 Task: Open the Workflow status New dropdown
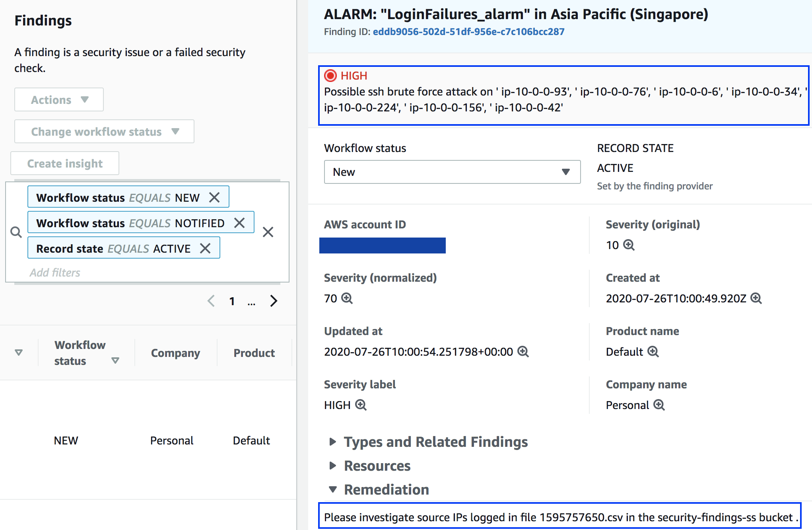tap(452, 172)
